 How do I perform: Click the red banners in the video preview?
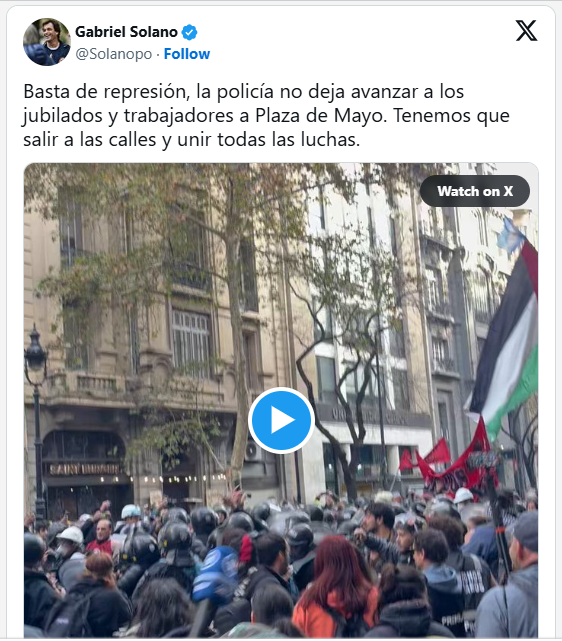click(x=448, y=461)
